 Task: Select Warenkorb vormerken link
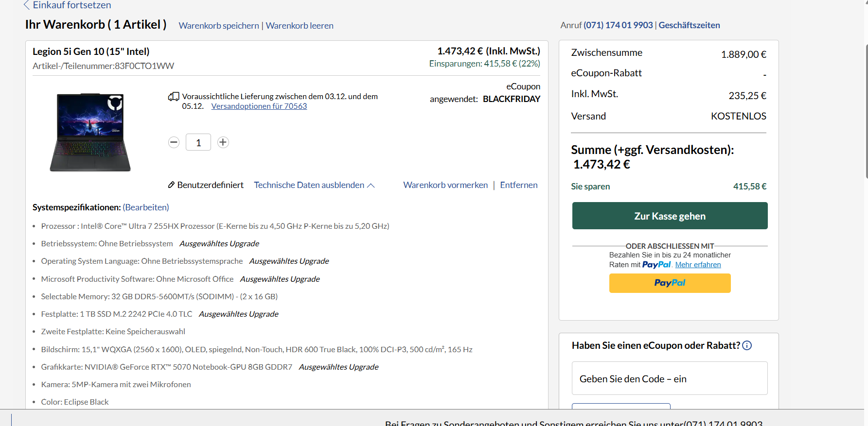click(x=445, y=185)
